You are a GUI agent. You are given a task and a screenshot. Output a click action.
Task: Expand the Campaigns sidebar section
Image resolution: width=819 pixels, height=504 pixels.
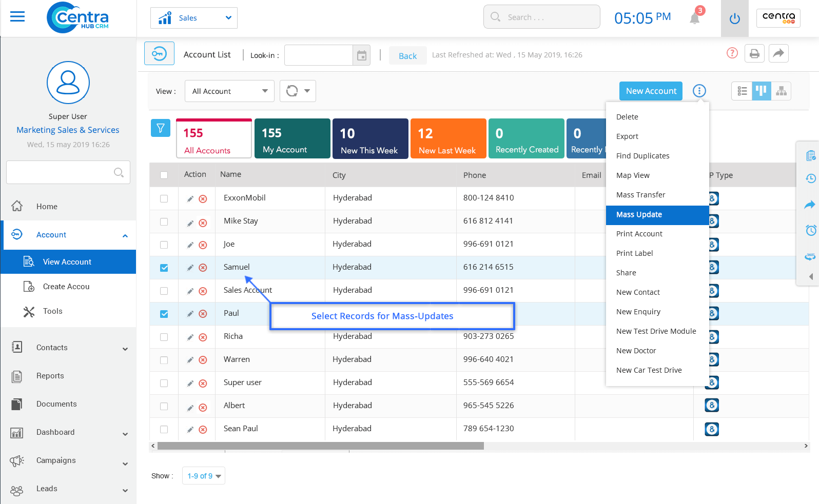tap(125, 464)
